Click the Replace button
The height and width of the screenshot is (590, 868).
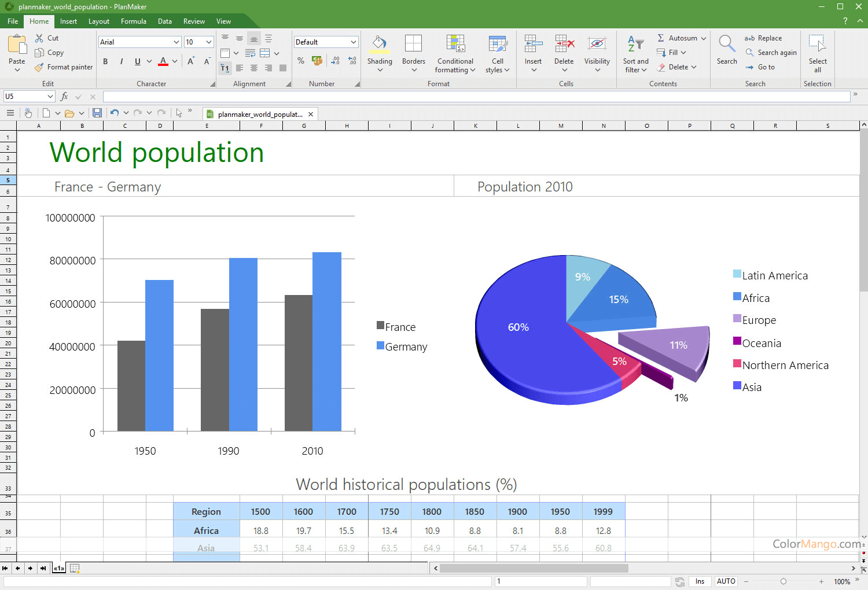tap(763, 38)
